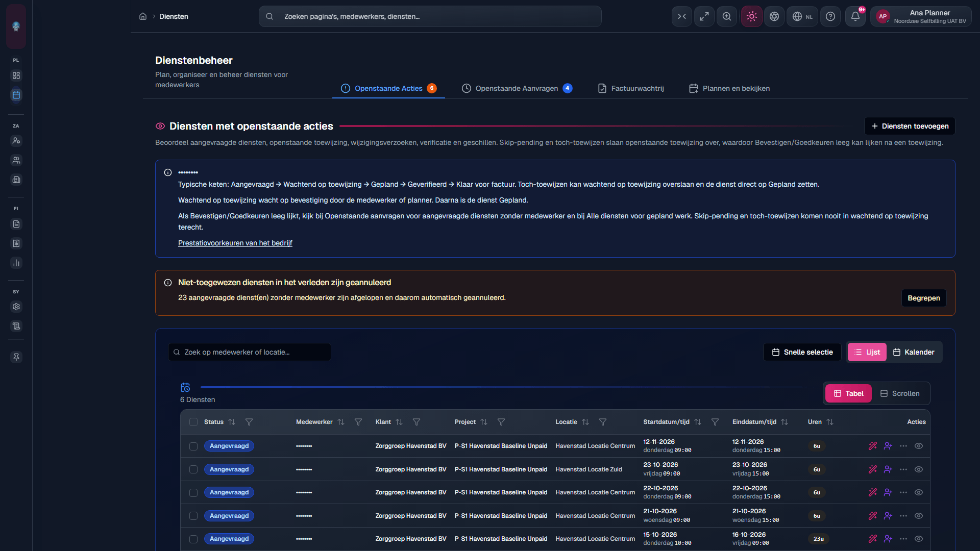
Task: Click the pin icon at sidebar bottom
Action: [x=16, y=357]
